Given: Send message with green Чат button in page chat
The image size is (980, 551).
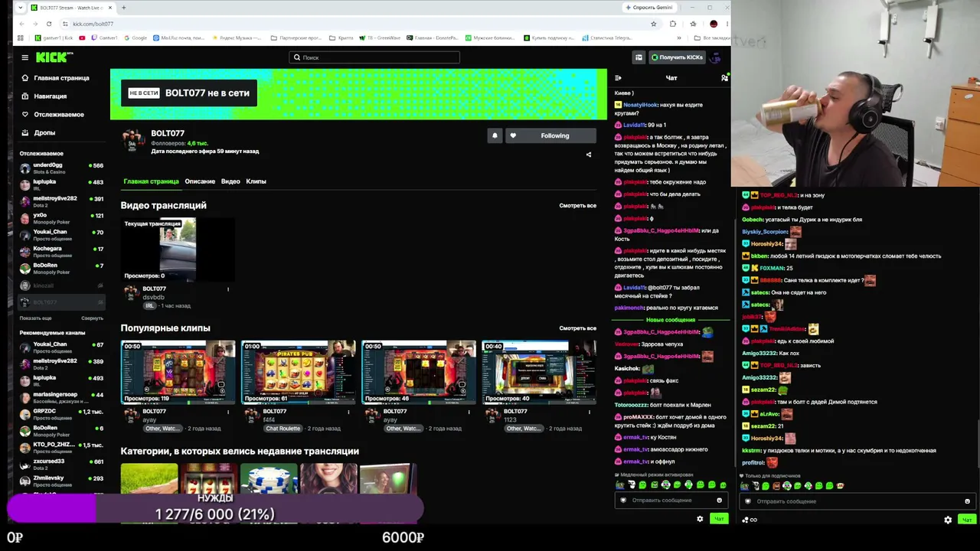Looking at the screenshot, I should pos(719,519).
